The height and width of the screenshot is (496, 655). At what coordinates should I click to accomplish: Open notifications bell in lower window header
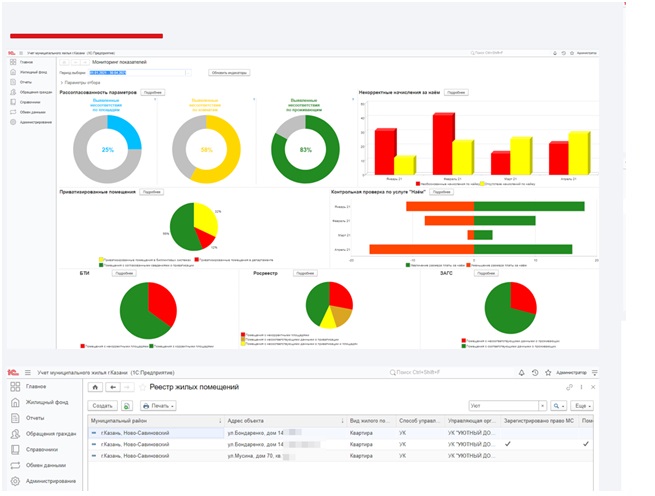(x=521, y=373)
